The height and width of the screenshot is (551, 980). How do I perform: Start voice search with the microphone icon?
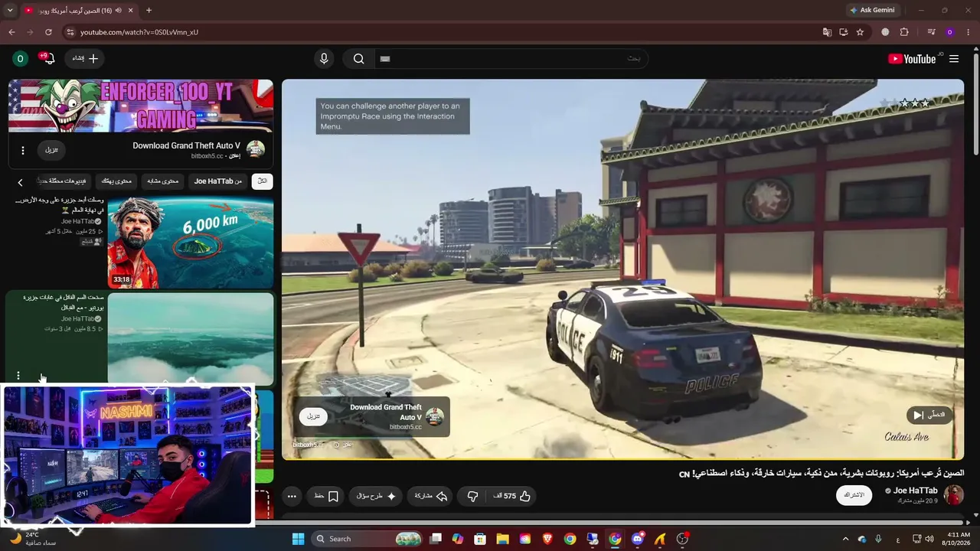click(x=324, y=59)
